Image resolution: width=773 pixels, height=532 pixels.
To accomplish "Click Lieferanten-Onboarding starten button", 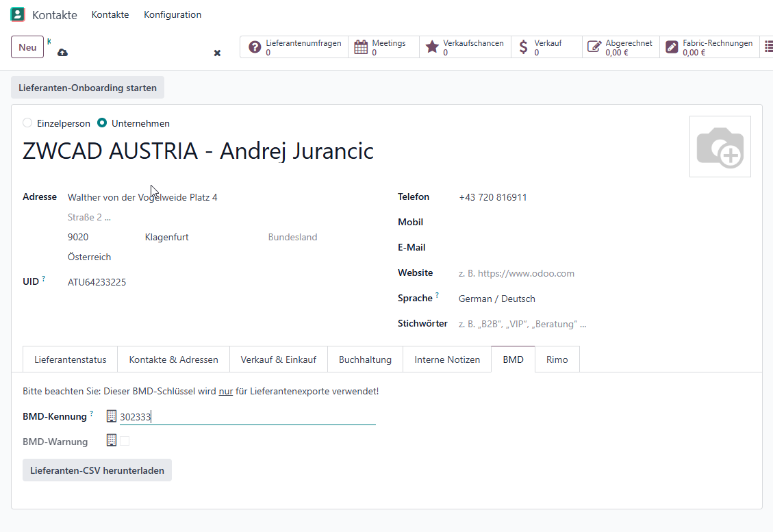I will (88, 88).
